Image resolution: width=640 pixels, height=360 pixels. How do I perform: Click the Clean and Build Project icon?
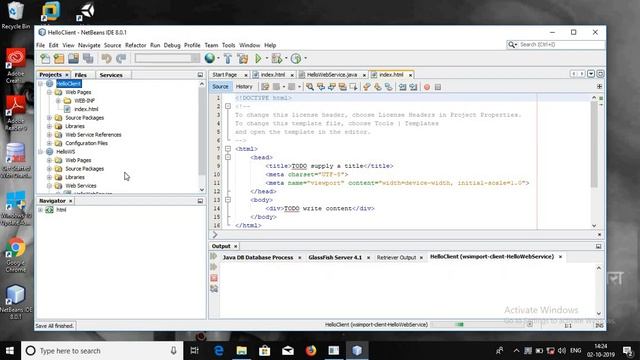[243, 58]
